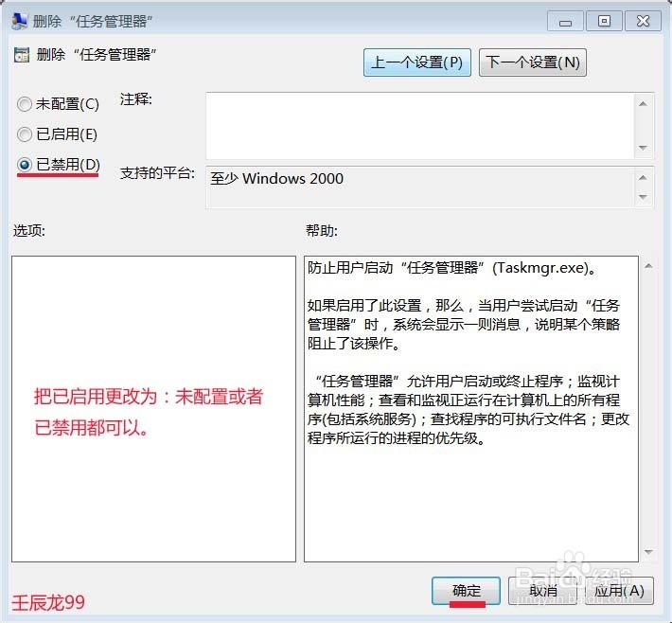The width and height of the screenshot is (672, 623).
Task: Click the text 至少 Windows 2000
Action: (x=277, y=178)
